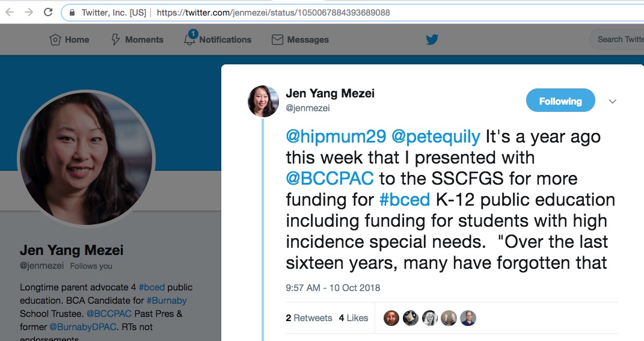The width and height of the screenshot is (644, 341).
Task: Click the padlock site security icon
Action: coord(72,13)
